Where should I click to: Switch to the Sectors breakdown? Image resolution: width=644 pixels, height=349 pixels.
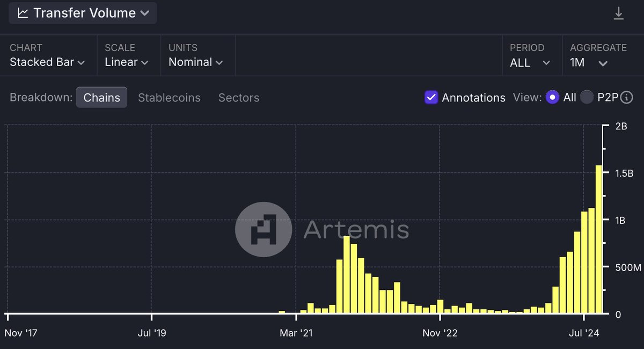click(x=239, y=98)
